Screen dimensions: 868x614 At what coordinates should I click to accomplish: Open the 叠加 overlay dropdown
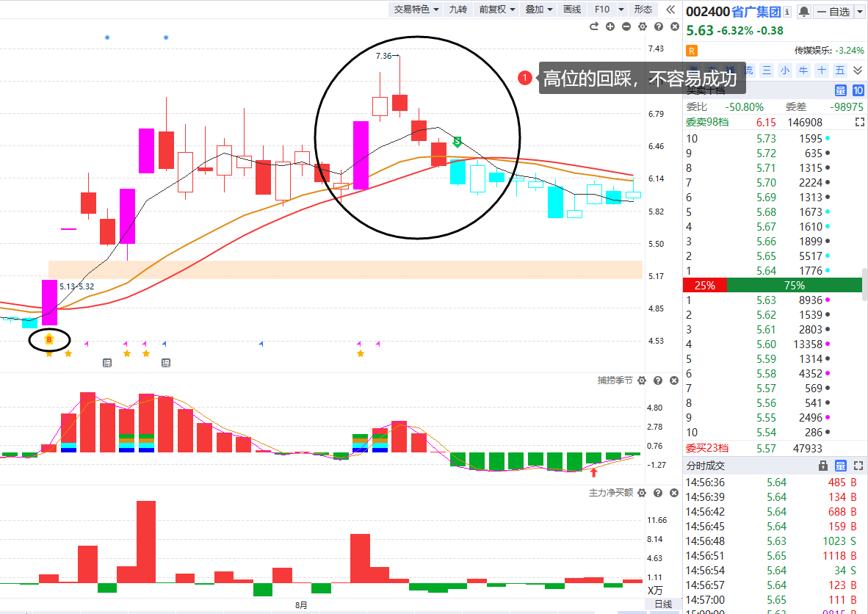(538, 10)
